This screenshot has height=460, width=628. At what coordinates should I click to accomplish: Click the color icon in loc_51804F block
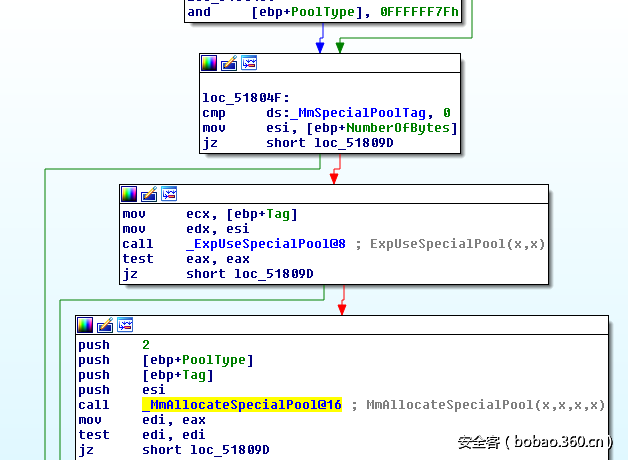tap(209, 63)
